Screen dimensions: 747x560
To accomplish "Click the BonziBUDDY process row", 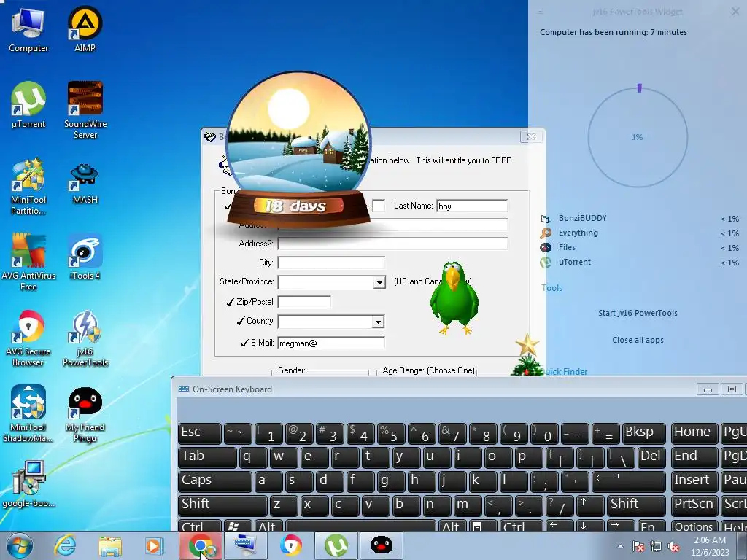I will point(639,219).
